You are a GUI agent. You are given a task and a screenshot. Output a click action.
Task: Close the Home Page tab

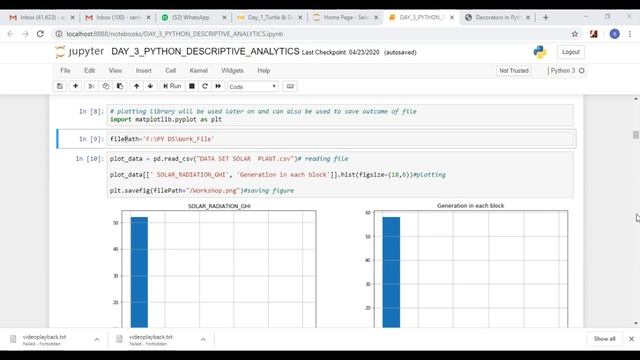pos(376,18)
